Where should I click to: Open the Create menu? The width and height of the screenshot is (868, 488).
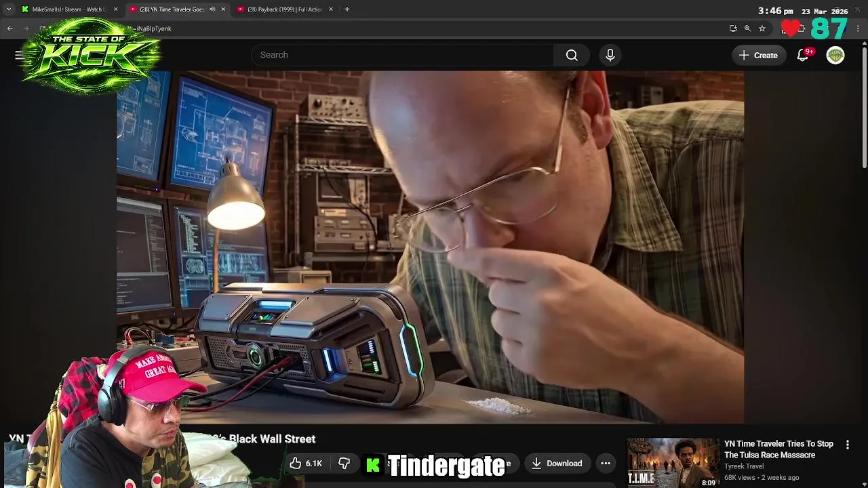(x=759, y=56)
